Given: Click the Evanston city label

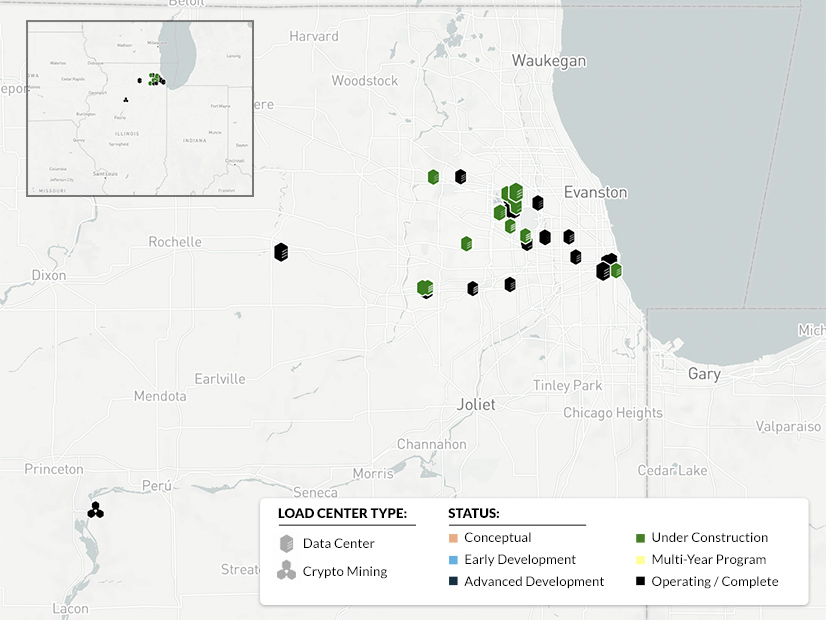Looking at the screenshot, I should pos(596,192).
